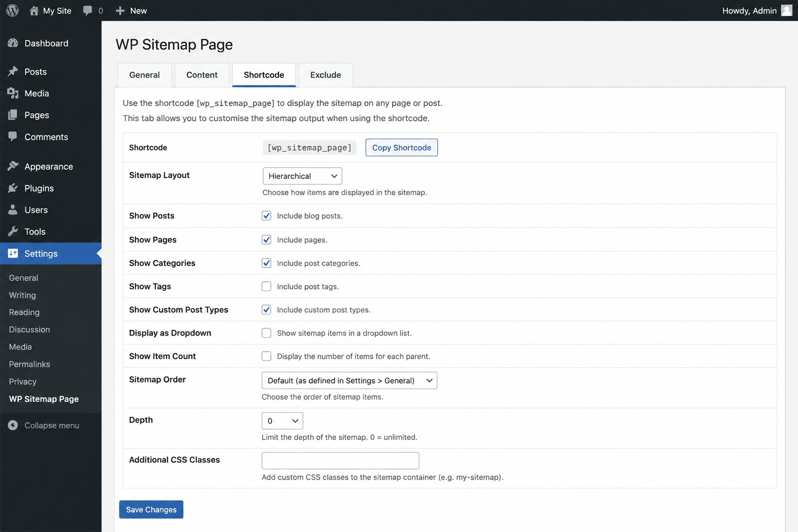Uncheck Include custom post types checkbox
This screenshot has height=532, width=798.
click(x=267, y=310)
